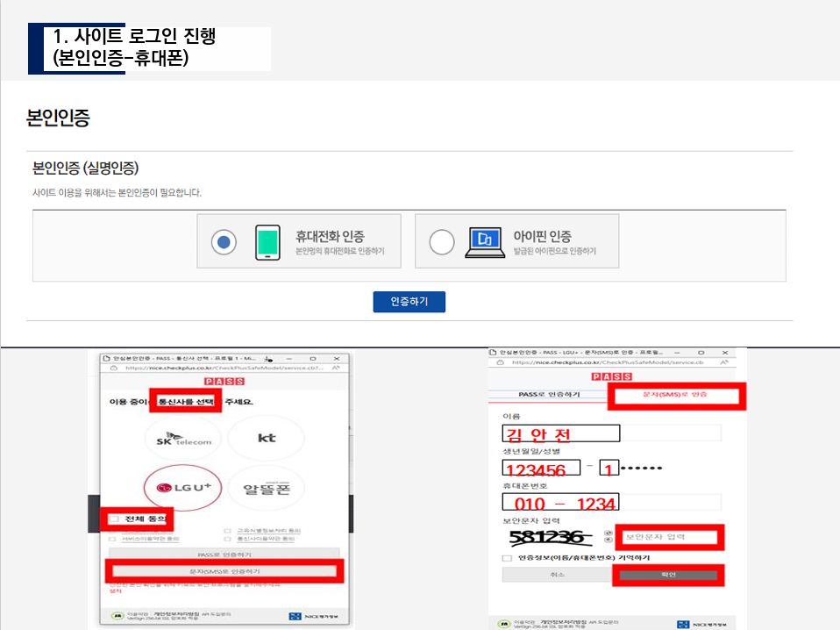Choose the kt carrier logo
Viewport: 840px width, 630px height.
[x=267, y=438]
